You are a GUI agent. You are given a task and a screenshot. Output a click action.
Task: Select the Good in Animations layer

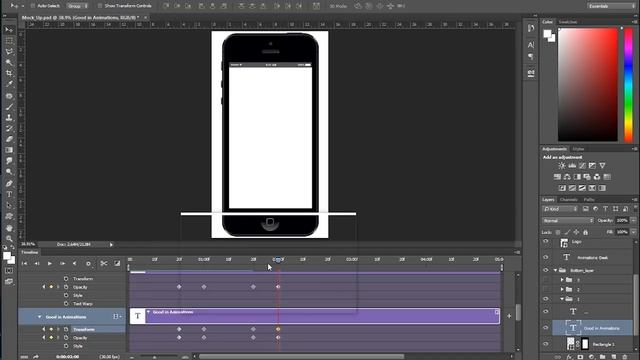pos(592,328)
